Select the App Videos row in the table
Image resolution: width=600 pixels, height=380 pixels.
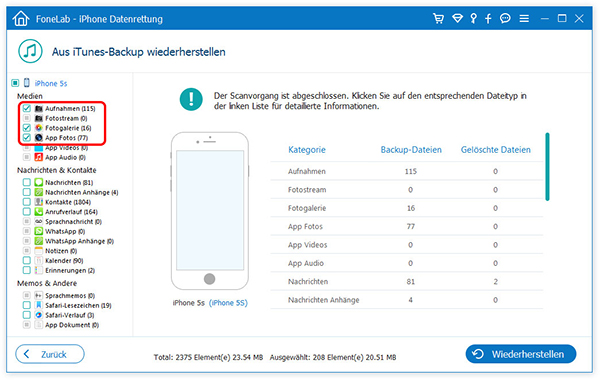pyautogui.click(x=407, y=245)
